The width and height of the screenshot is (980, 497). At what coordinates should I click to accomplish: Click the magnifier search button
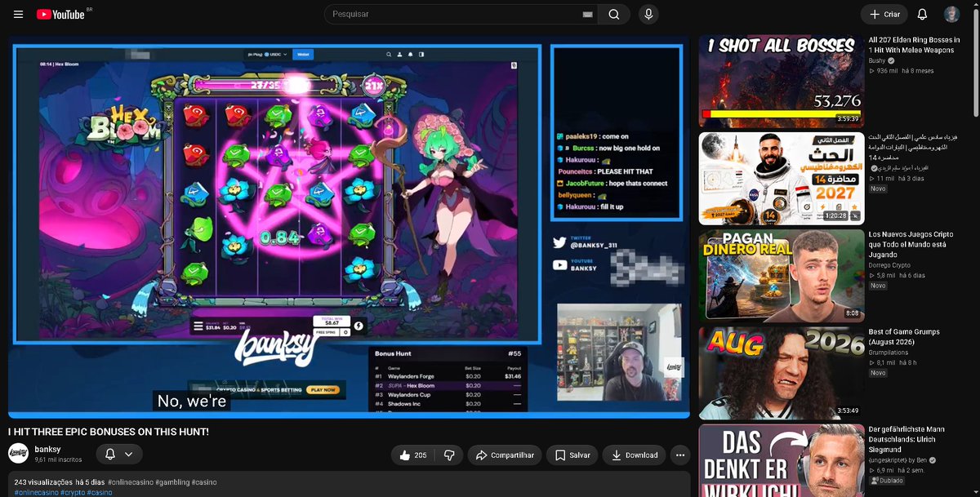click(614, 15)
